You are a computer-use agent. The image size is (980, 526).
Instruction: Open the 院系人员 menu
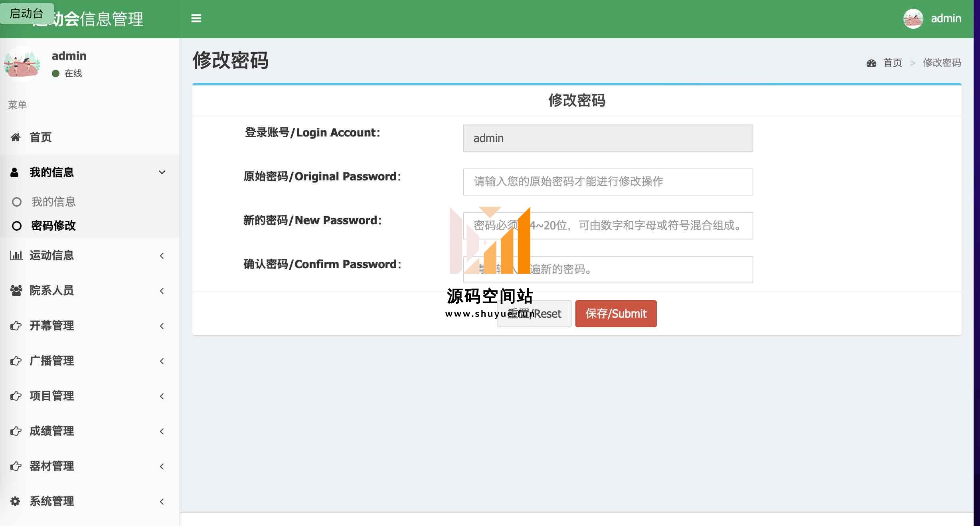pyautogui.click(x=90, y=291)
